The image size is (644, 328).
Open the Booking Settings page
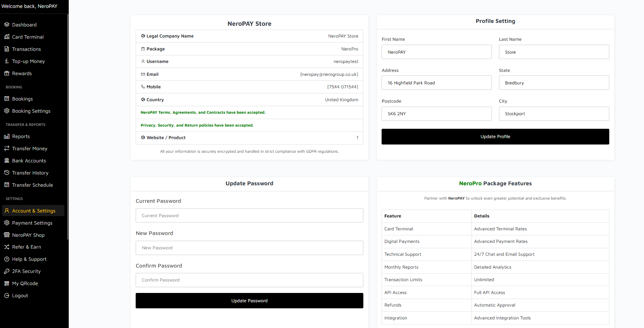click(x=31, y=111)
